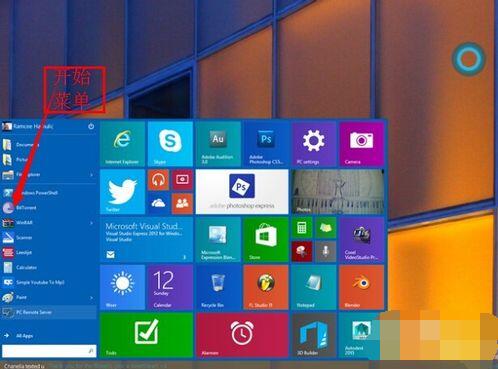This screenshot has height=369, width=498.
Task: Launch Windows PowerShell from the list
Action: coord(49,193)
